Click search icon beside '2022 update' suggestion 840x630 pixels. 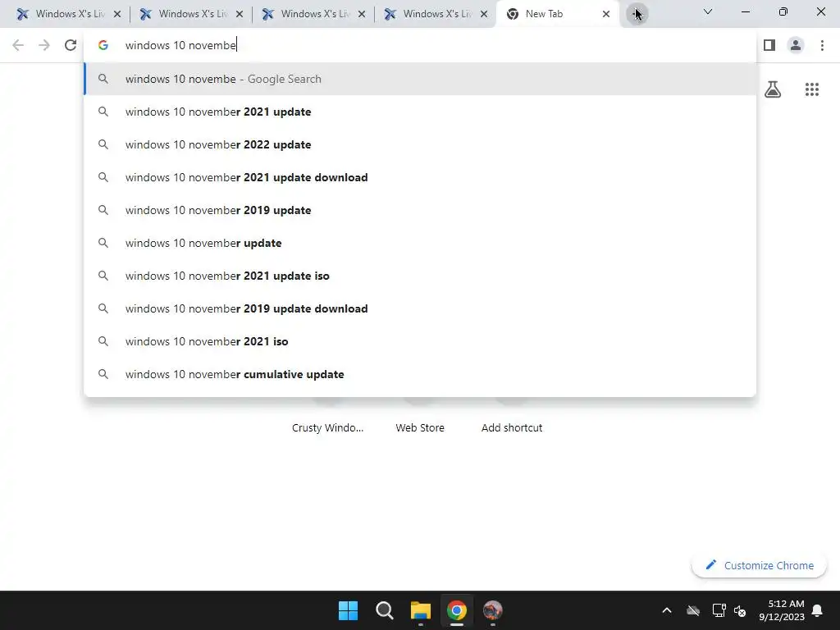[103, 144]
